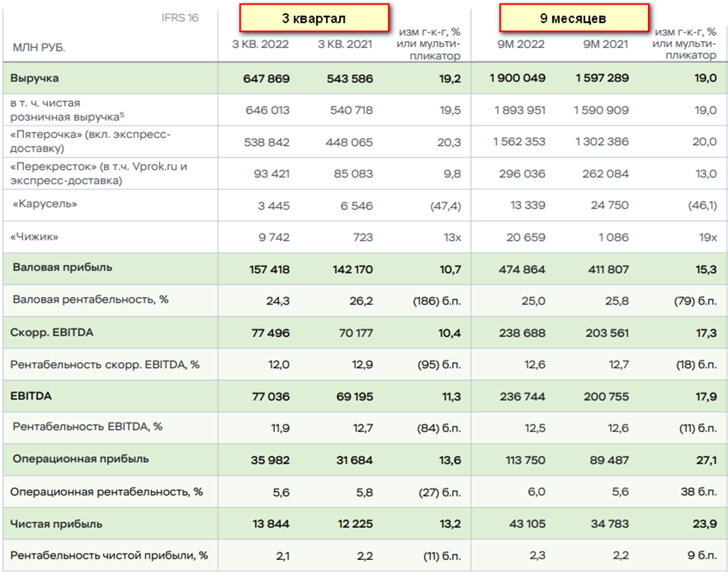Click the '3 КВ. 2021' column header

click(345, 45)
